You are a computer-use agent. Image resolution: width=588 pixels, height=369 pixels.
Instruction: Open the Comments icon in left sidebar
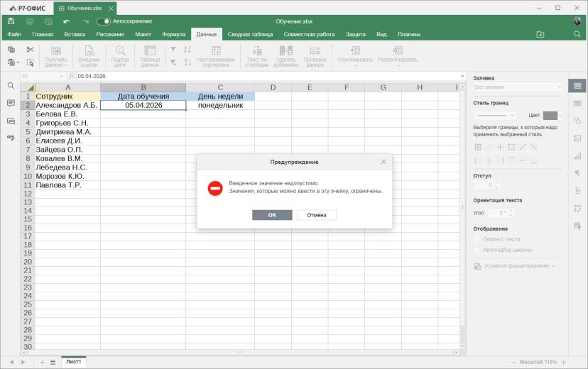[x=11, y=103]
